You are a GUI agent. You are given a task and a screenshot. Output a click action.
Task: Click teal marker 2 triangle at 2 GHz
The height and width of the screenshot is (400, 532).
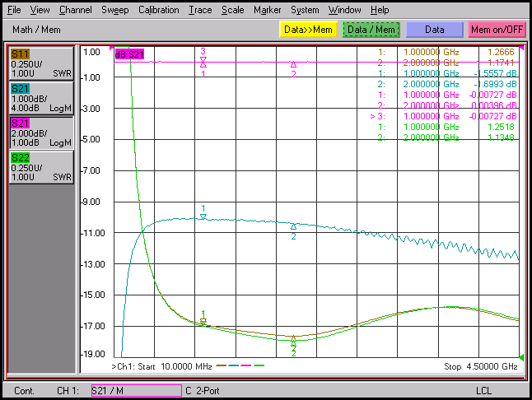click(293, 226)
